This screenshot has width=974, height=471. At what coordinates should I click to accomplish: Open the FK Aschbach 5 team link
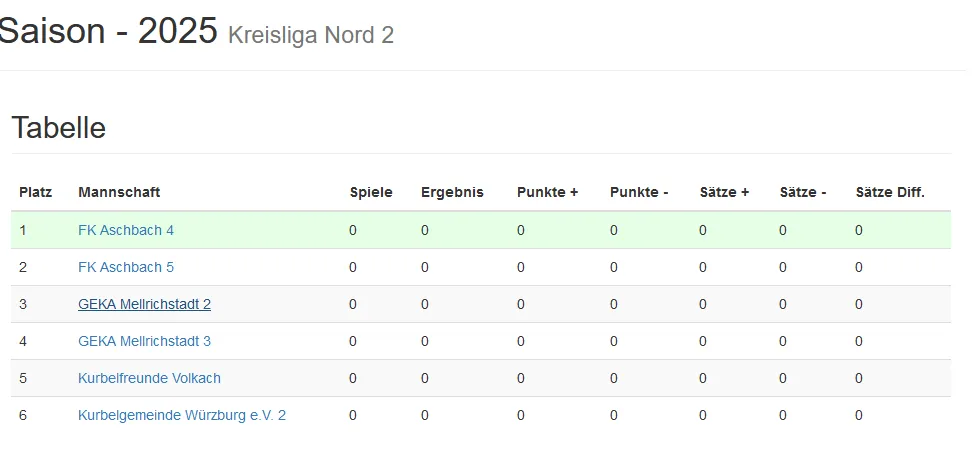point(126,267)
